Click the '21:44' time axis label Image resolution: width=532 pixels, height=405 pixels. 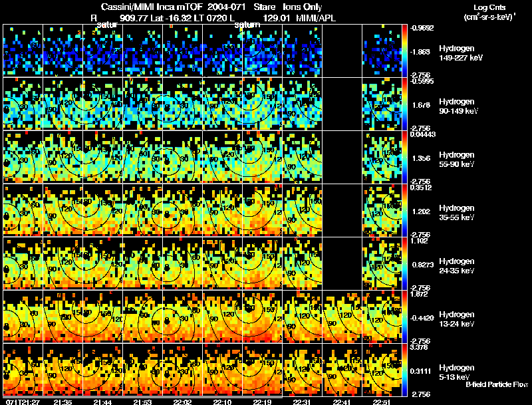pos(102,402)
